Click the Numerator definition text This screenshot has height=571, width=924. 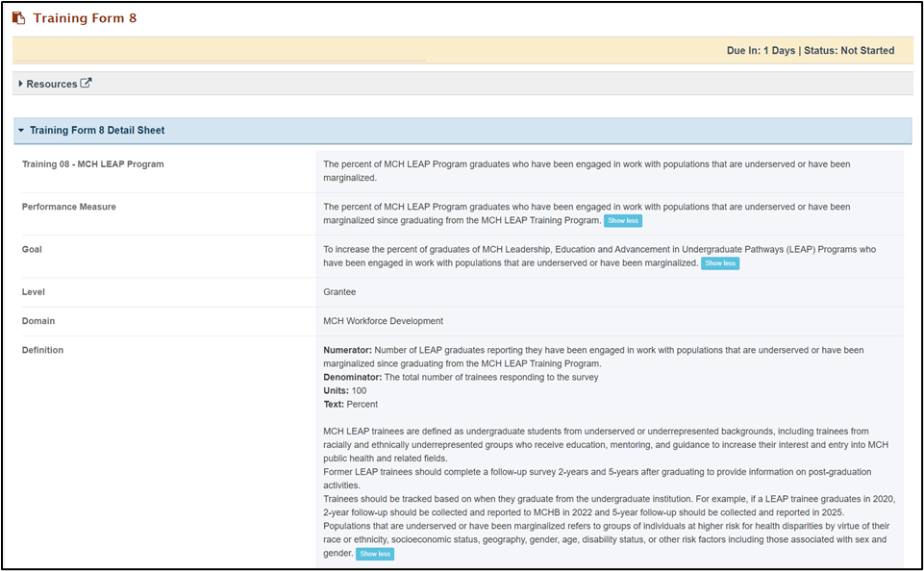tap(593, 357)
